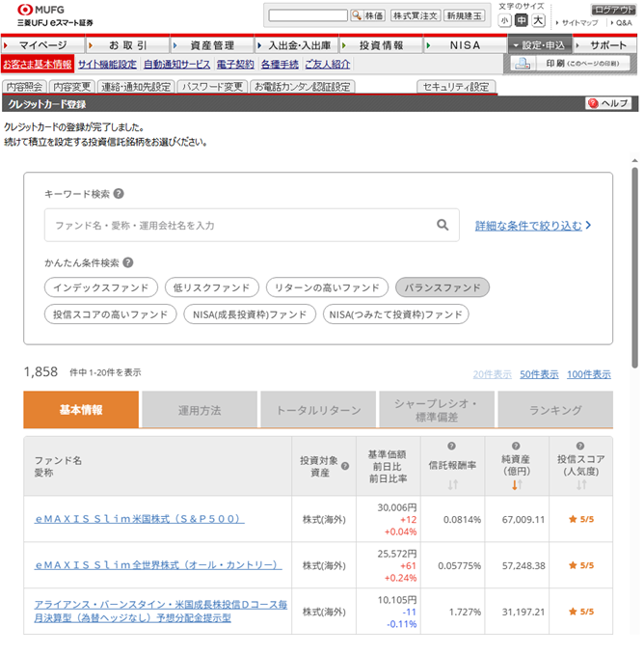The image size is (644, 654).
Task: Set text size to 大
Action: coord(538,20)
